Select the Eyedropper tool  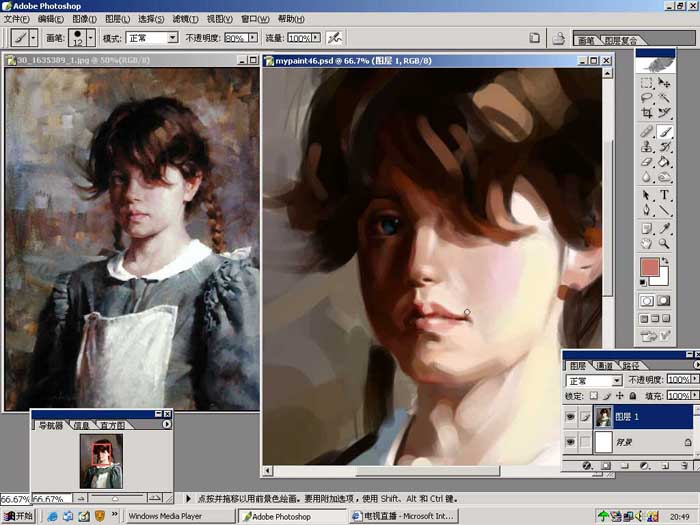pos(664,229)
